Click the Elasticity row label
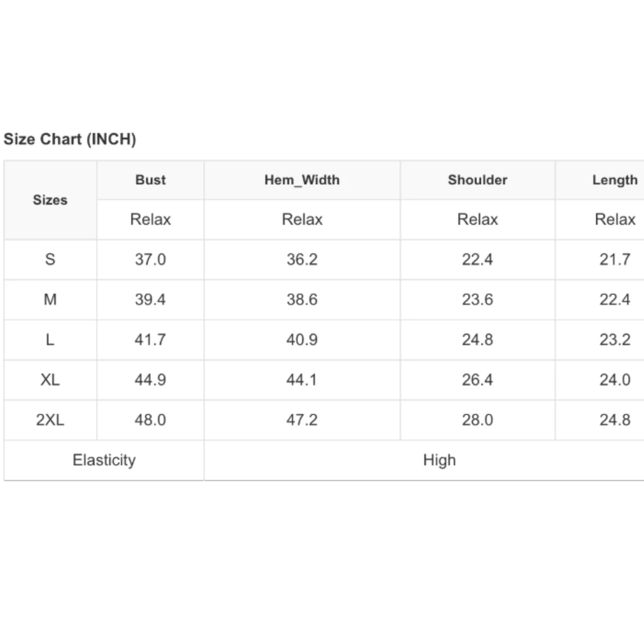This screenshot has height=644, width=644. 104,460
